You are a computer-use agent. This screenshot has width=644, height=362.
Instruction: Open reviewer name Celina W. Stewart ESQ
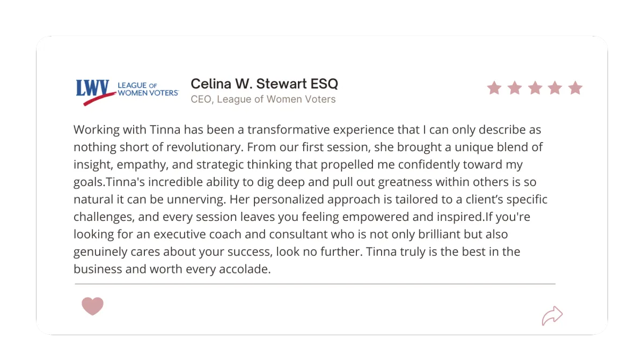(x=265, y=84)
